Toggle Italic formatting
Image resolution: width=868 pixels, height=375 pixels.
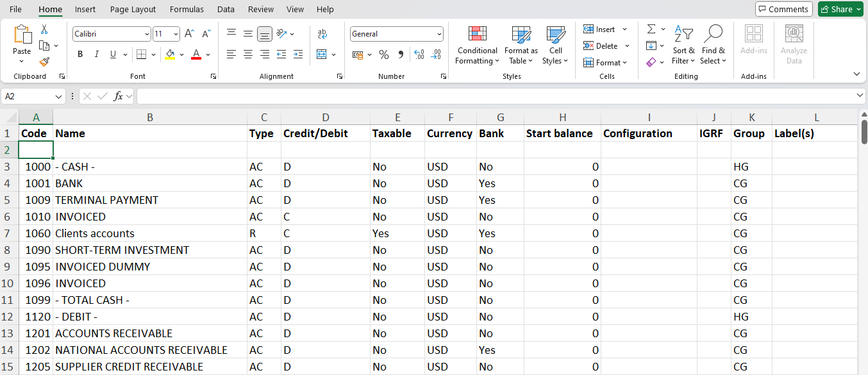coord(97,54)
